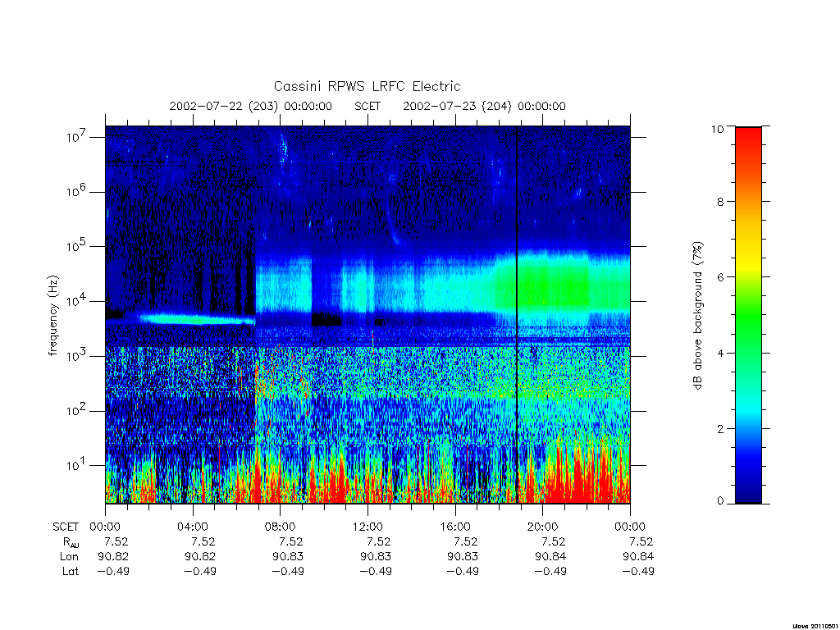Click the Lon value '90.84' under 20:00
Image resolution: width=840 pixels, height=630 pixels.
tap(550, 557)
